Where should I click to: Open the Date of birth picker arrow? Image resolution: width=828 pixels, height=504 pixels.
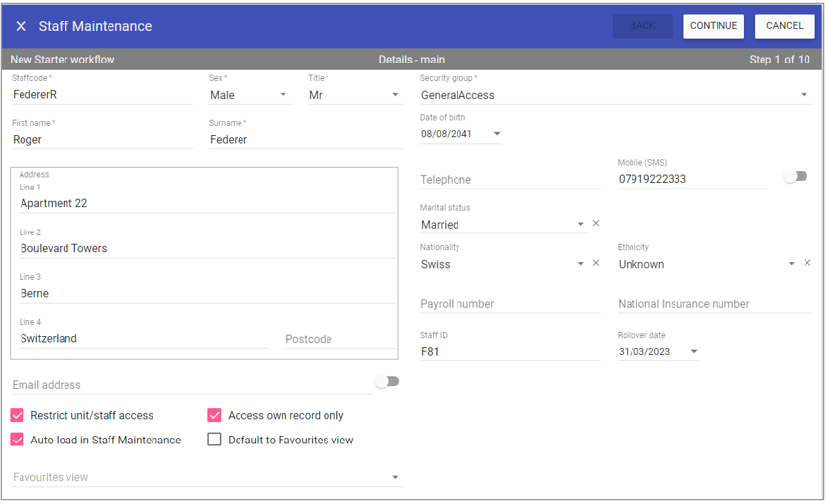click(497, 134)
